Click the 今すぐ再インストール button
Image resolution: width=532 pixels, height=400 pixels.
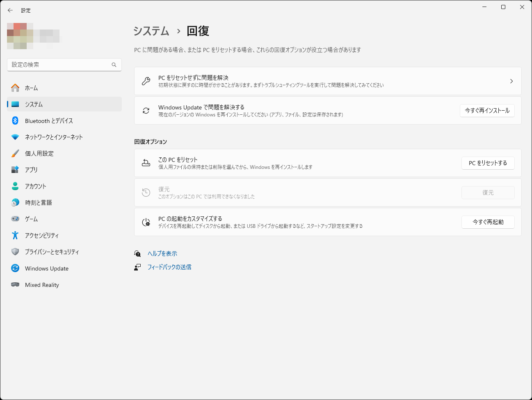click(x=487, y=110)
